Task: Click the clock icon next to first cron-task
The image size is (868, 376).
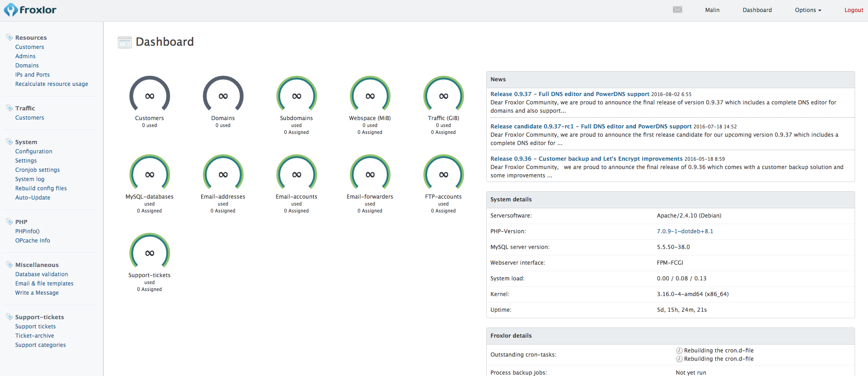Action: pyautogui.click(x=679, y=351)
